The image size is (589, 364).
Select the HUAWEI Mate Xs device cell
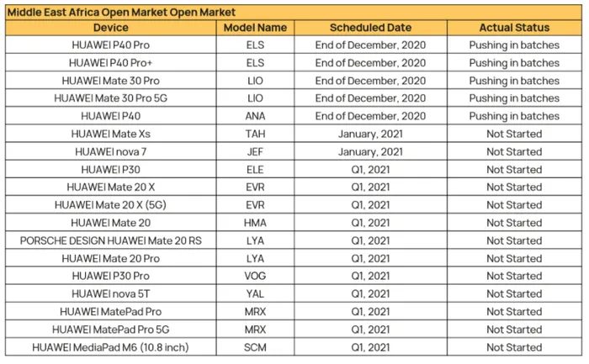pos(111,134)
